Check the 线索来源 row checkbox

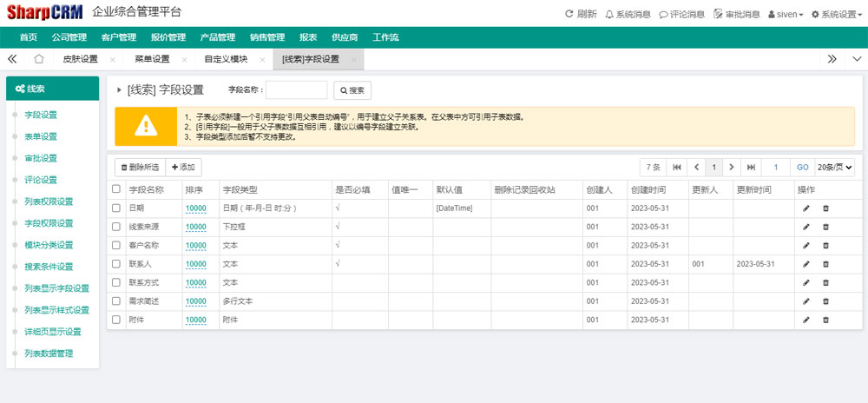(116, 227)
